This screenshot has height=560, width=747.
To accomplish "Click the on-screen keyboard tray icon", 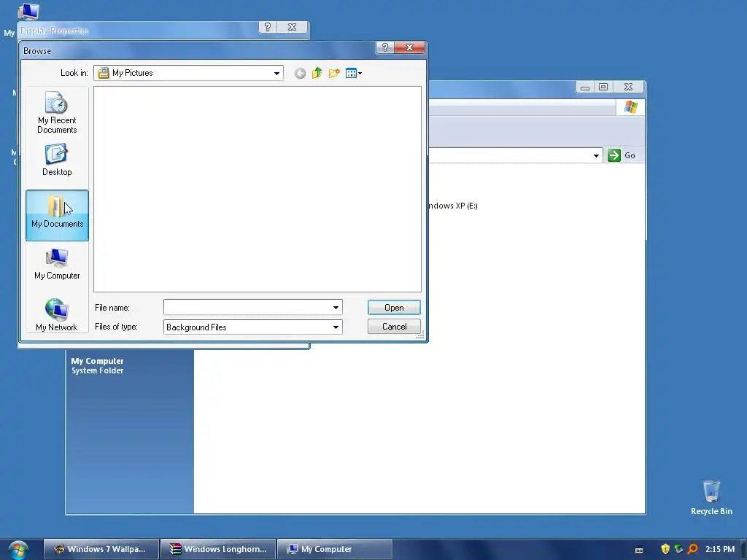I will [639, 550].
